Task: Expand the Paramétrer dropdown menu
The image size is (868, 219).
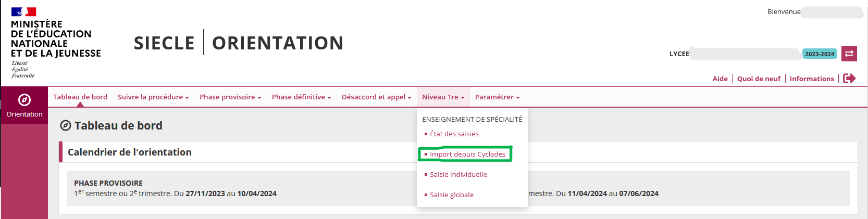Action: click(x=497, y=97)
